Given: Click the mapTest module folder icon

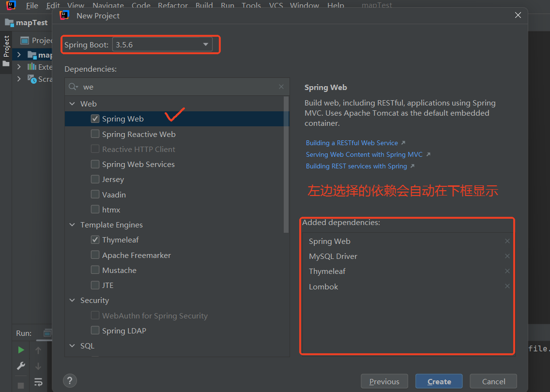Looking at the screenshot, I should pos(32,55).
